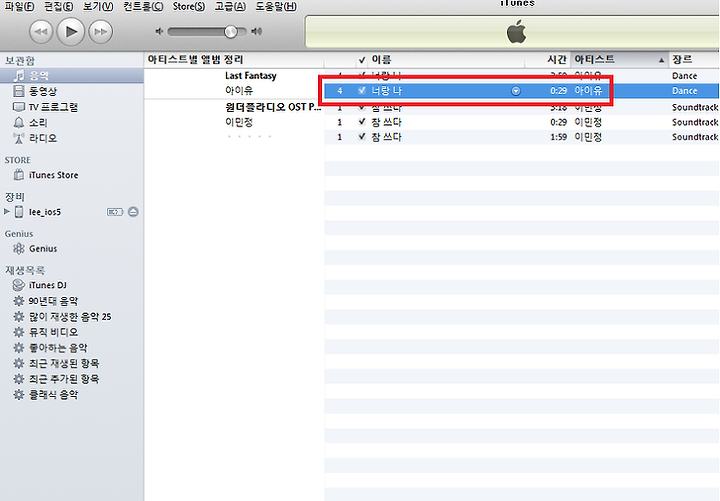Image resolution: width=720 pixels, height=501 pixels.
Task: Select 참 쓰다 track lasting 1:59
Action: [386, 137]
